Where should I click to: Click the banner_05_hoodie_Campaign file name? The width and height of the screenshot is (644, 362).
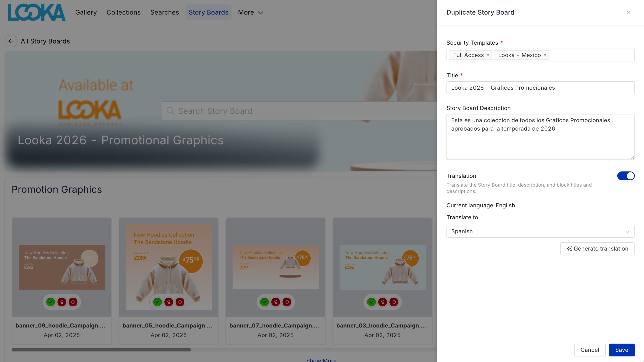pos(167,326)
